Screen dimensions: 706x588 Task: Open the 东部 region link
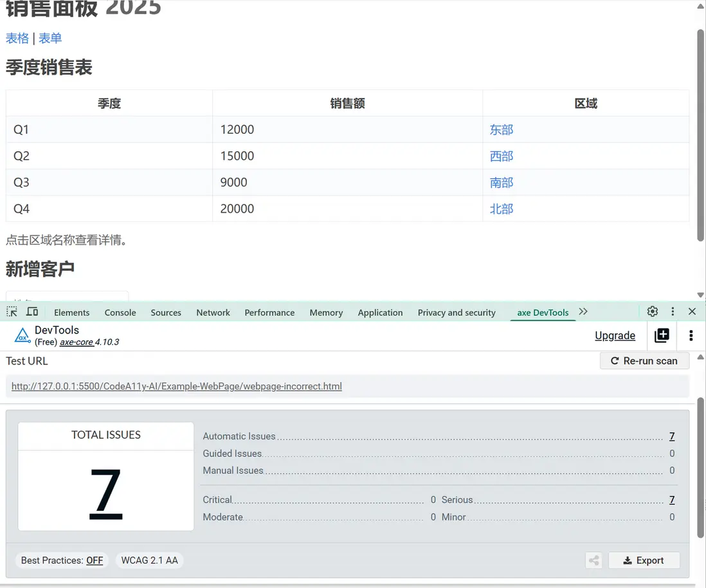pos(502,130)
